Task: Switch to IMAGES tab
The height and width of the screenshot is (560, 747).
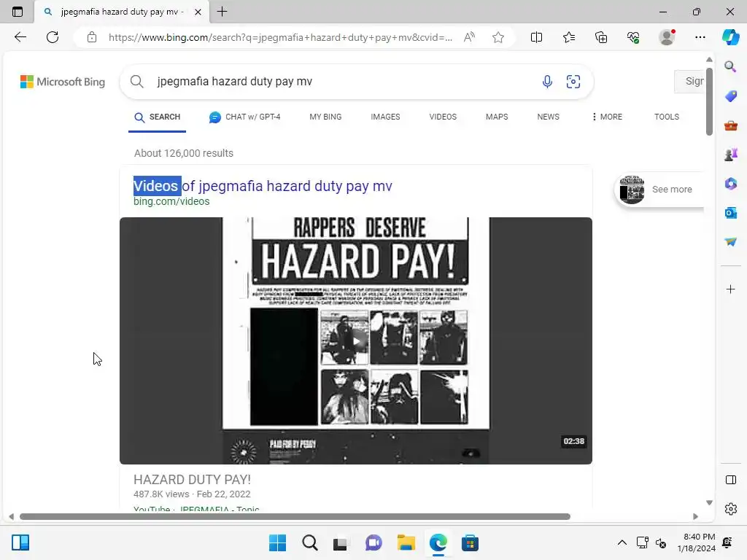Action: point(385,117)
